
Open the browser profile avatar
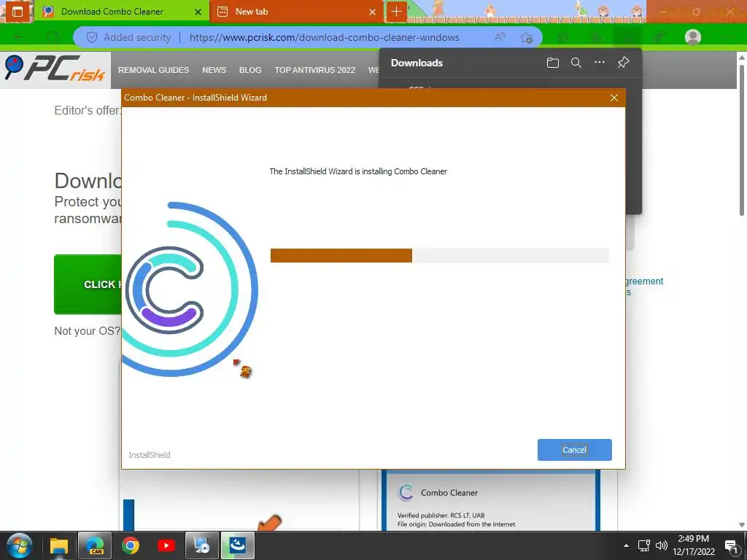click(x=693, y=37)
